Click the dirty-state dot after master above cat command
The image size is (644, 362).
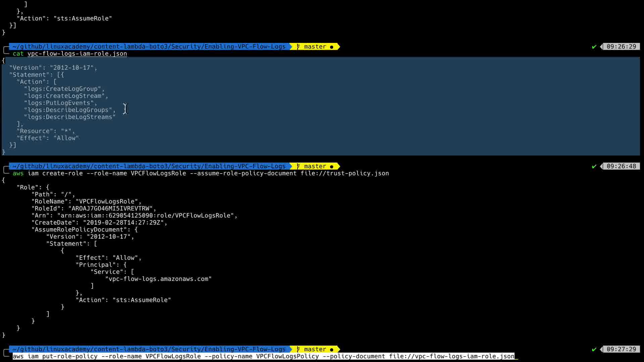[x=332, y=47]
